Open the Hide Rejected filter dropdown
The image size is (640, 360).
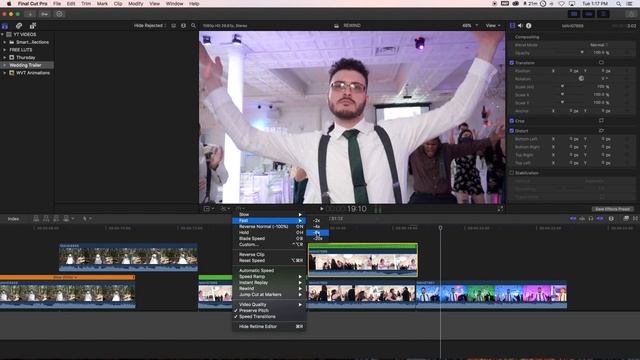point(150,26)
